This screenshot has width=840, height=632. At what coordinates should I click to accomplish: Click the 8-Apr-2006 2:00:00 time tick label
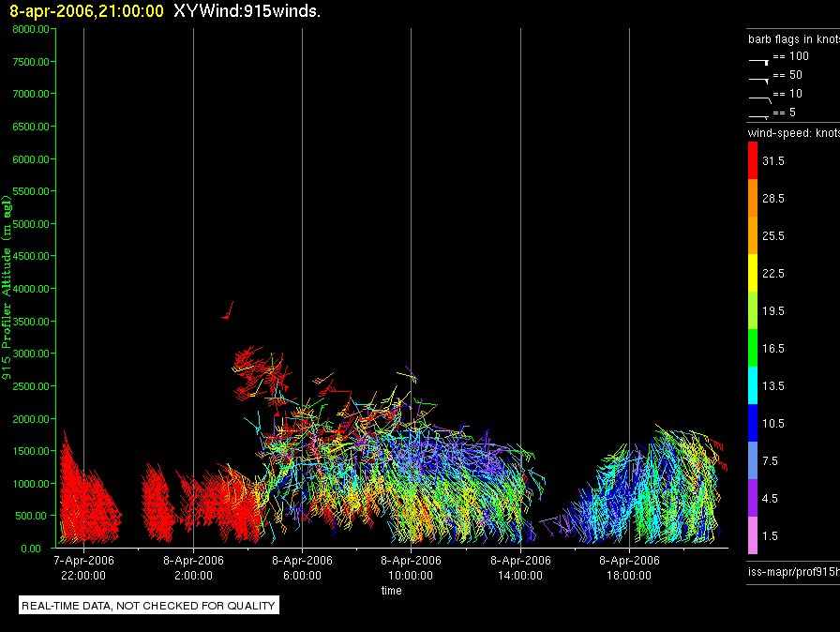click(x=193, y=567)
